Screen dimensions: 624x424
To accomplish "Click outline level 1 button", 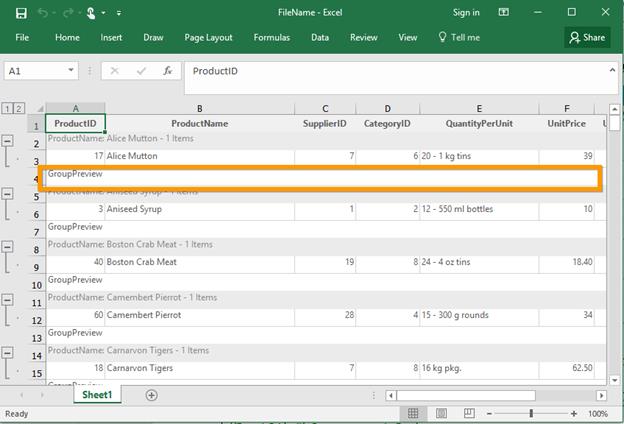I will 7,108.
